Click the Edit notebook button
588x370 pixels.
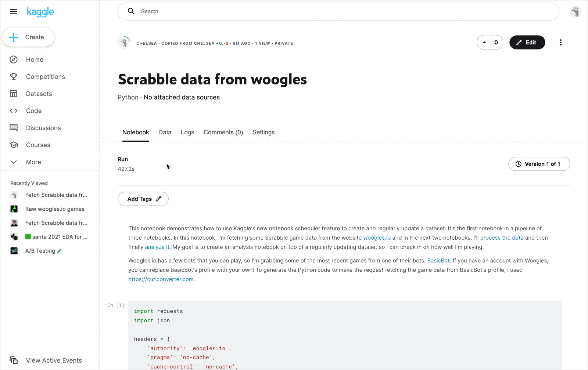click(x=527, y=43)
